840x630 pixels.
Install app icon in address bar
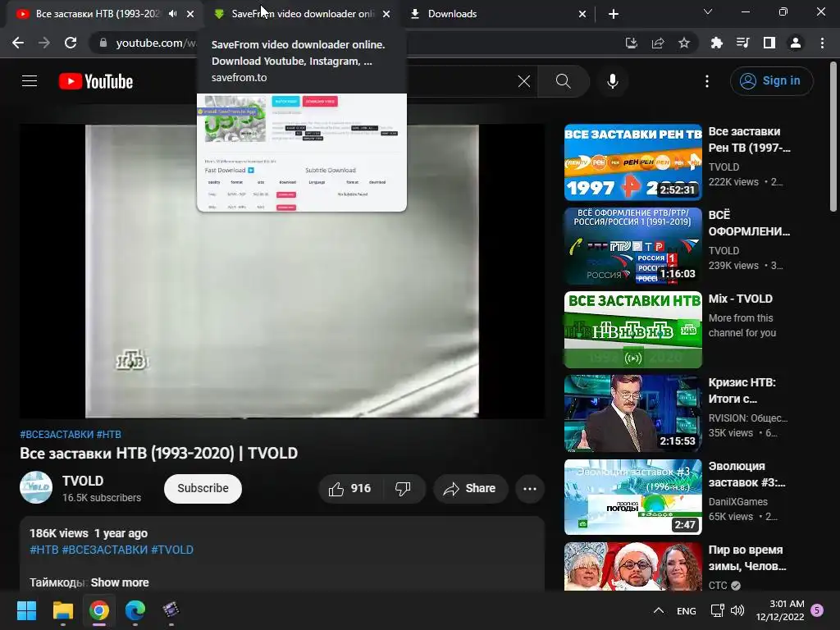click(x=631, y=43)
